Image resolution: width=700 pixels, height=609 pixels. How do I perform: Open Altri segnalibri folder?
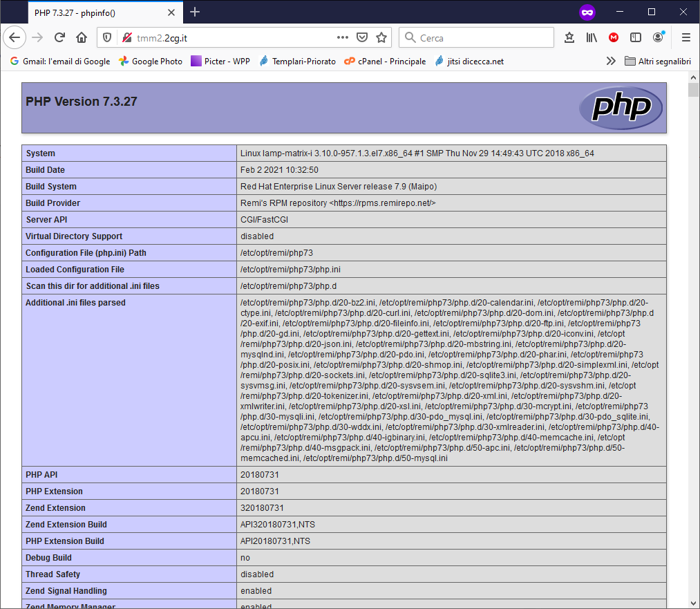point(658,61)
